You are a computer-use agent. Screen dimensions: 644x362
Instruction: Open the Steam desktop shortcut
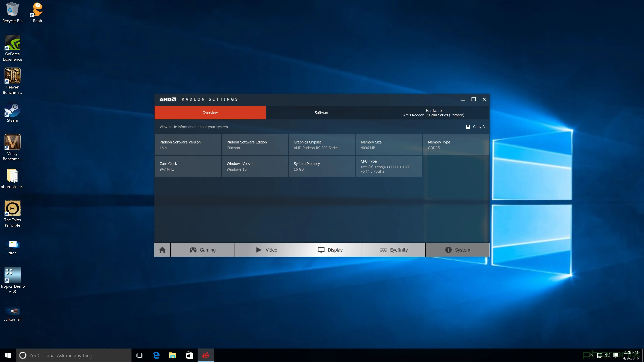pyautogui.click(x=13, y=112)
